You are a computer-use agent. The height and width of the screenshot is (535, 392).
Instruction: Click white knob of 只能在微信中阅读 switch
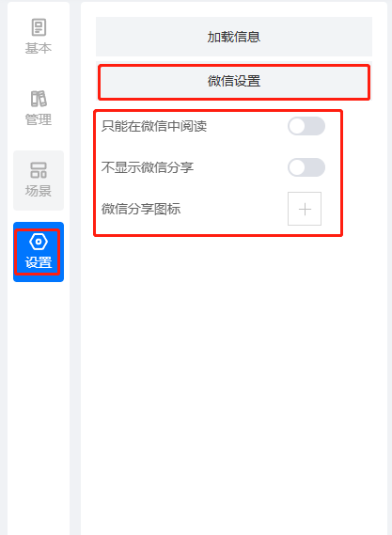[x=297, y=126]
